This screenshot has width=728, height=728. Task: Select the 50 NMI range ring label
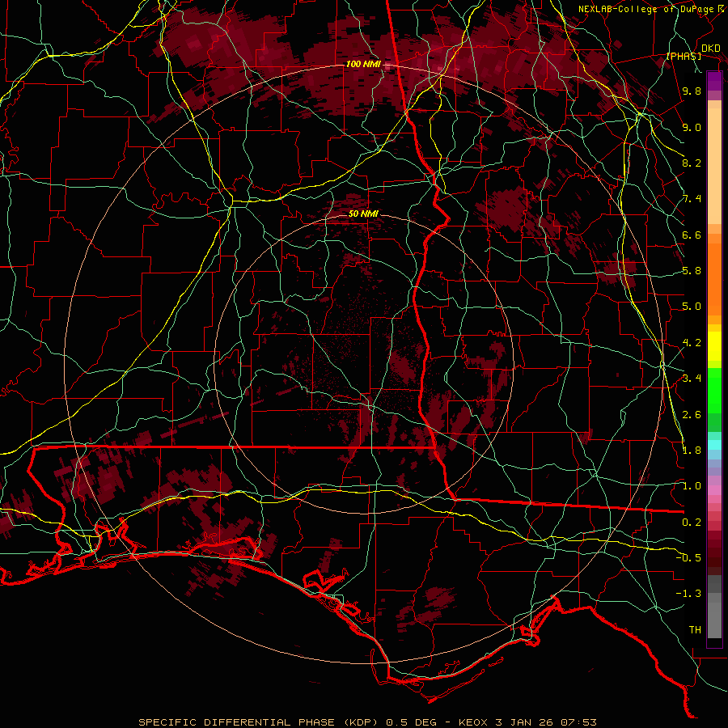point(363,214)
